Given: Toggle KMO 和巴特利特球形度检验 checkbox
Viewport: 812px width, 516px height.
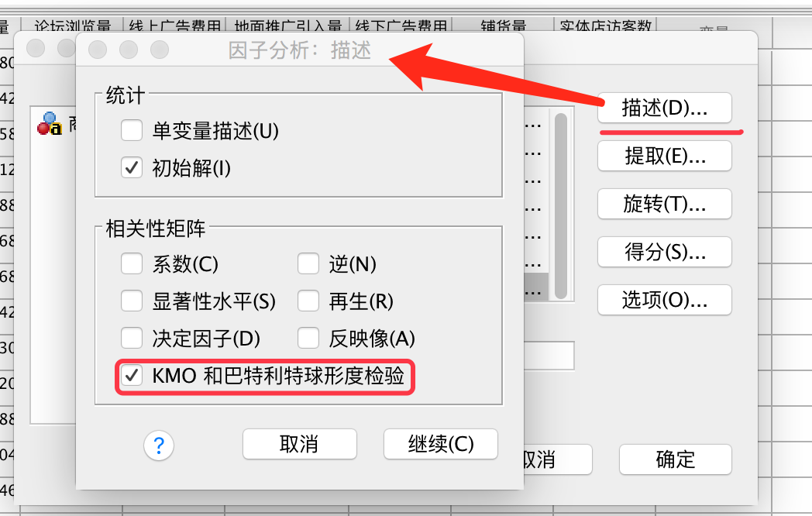Looking at the screenshot, I should click(132, 376).
